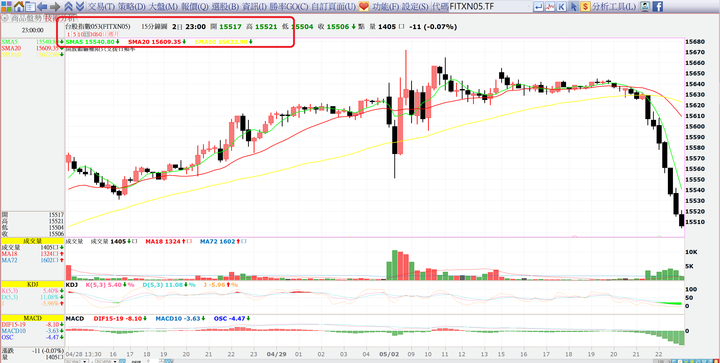Go back with the left arrow
The image size is (720, 363).
[x=42, y=6]
